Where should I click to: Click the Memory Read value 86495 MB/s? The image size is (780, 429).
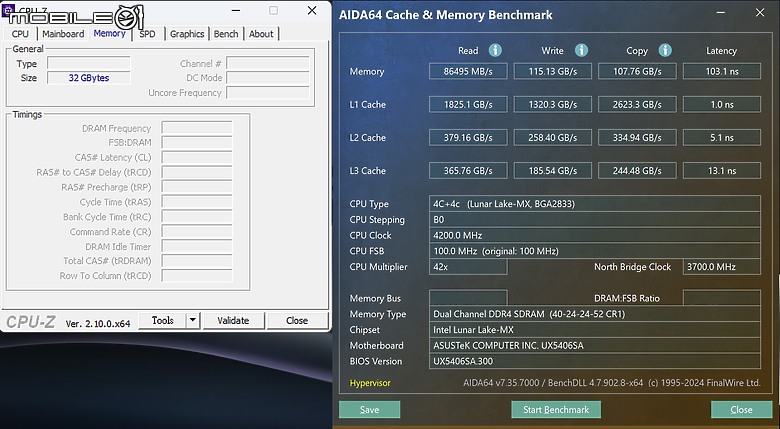[x=468, y=71]
